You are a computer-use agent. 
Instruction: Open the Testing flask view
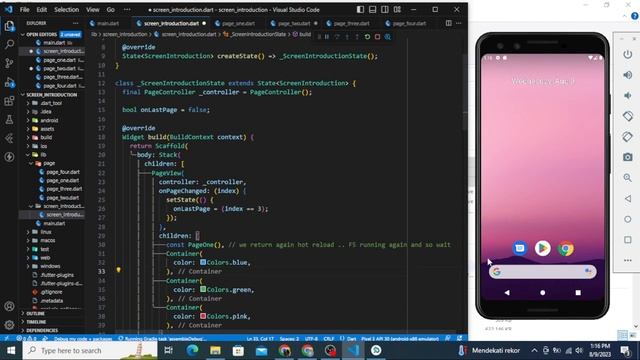(9, 120)
